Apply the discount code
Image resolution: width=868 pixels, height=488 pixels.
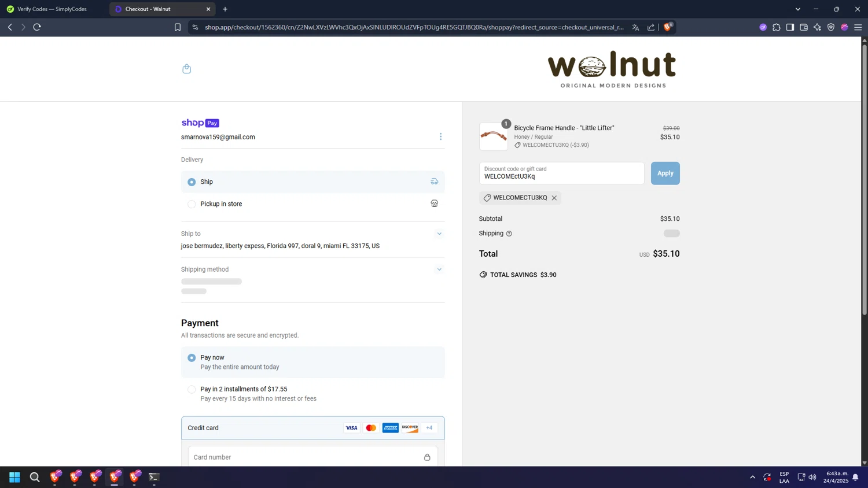(665, 173)
